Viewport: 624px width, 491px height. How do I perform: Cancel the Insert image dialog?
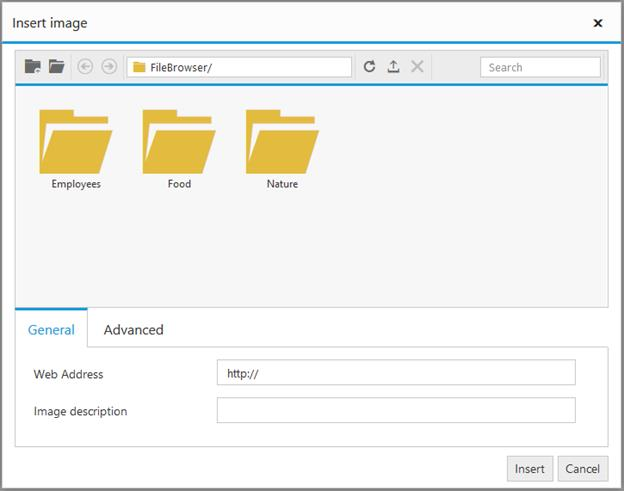coord(582,469)
